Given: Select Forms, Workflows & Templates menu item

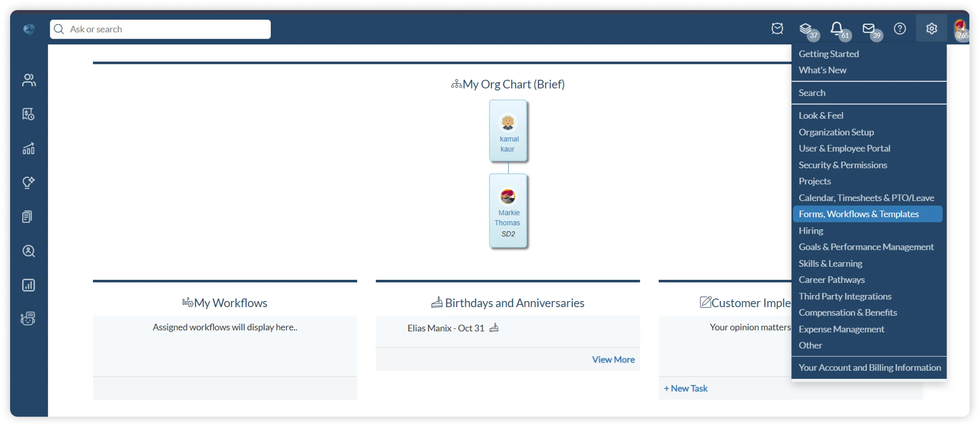Looking at the screenshot, I should (x=859, y=214).
